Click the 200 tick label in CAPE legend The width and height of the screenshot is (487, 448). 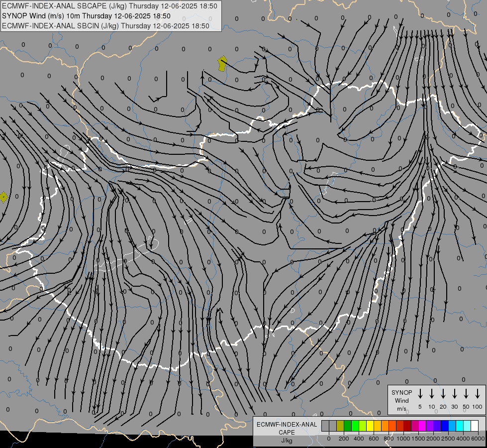pos(344,439)
